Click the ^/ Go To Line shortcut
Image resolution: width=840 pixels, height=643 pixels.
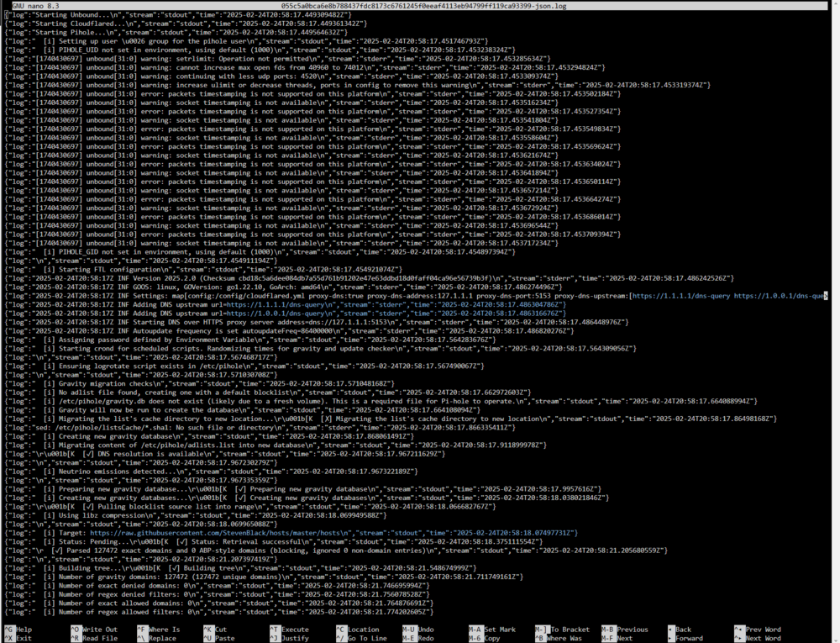[362, 638]
